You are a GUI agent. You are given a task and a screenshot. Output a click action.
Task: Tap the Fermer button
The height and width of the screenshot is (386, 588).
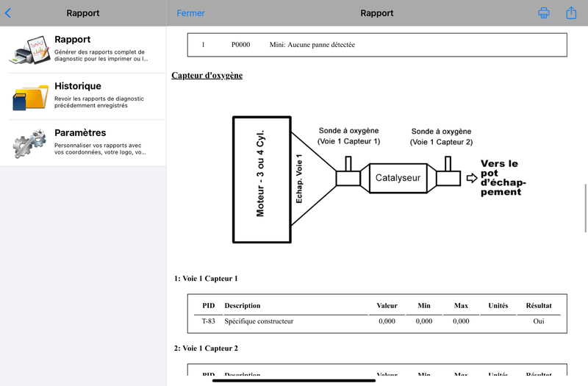190,13
